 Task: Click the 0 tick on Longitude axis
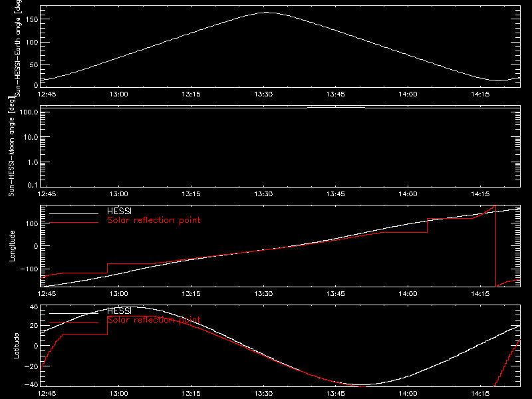pyautogui.click(x=36, y=246)
